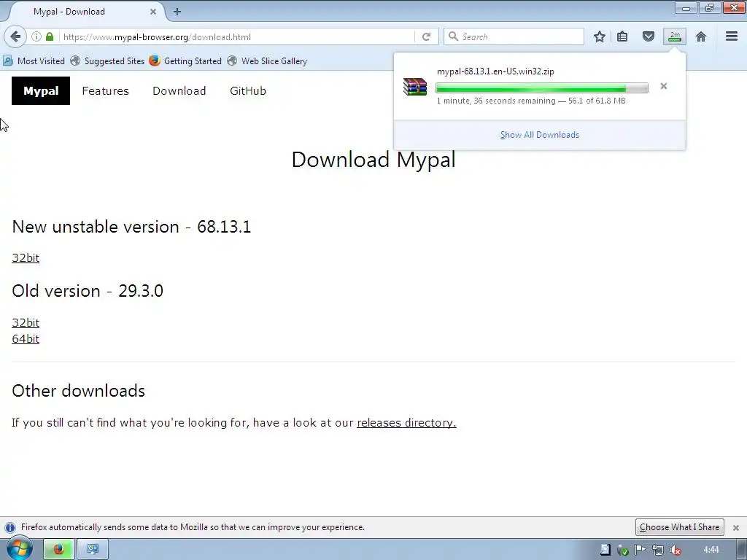Close the Mypal - Download tab
The width and height of the screenshot is (747, 560).
tap(153, 12)
